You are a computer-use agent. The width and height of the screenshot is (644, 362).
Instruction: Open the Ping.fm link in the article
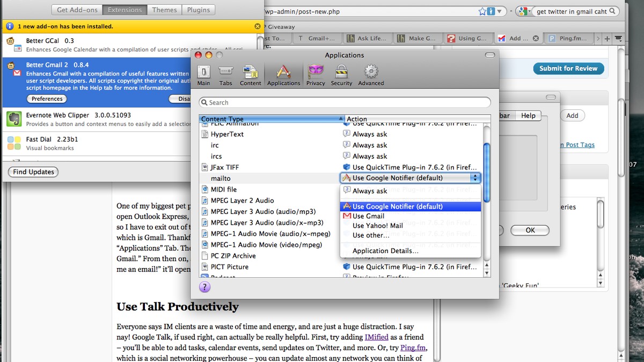[x=413, y=348]
